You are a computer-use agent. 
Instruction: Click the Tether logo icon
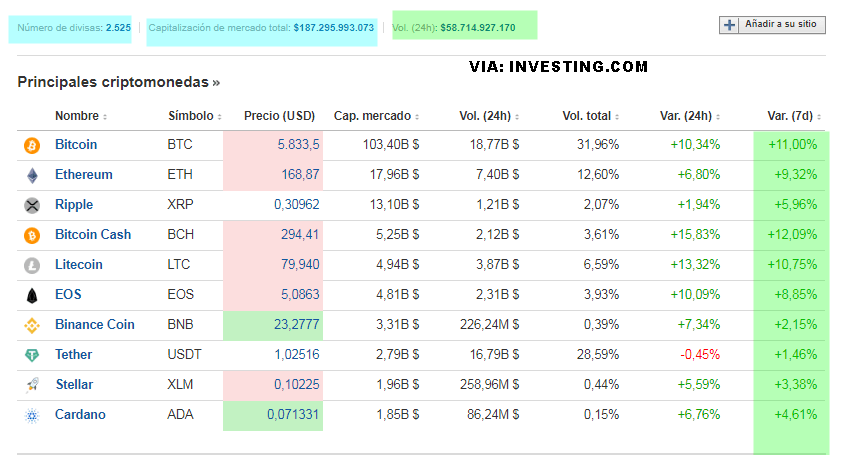[x=32, y=355]
